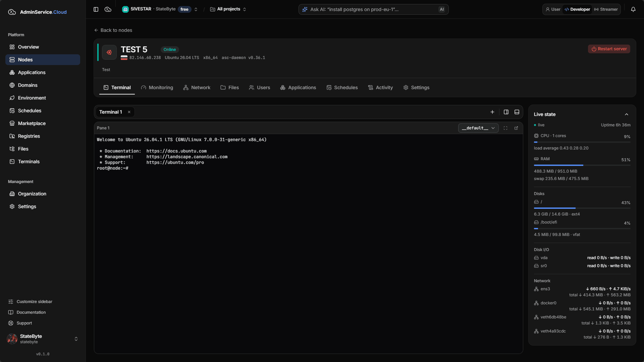Click Customize sidebar
The image size is (644, 362).
pyautogui.click(x=30, y=302)
